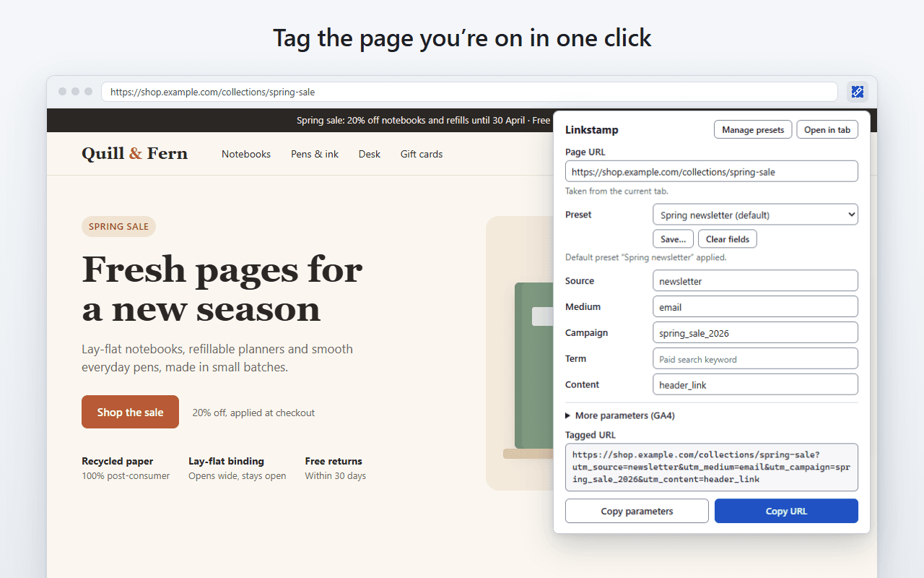Go to the Desk navigation link
This screenshot has width=924, height=578.
click(x=370, y=154)
